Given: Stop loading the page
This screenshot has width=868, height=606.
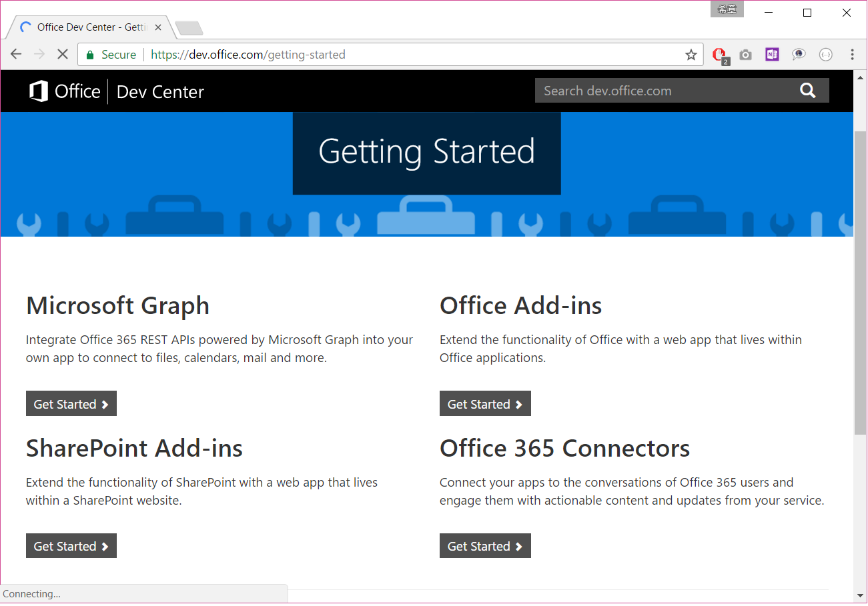Looking at the screenshot, I should click(x=62, y=54).
